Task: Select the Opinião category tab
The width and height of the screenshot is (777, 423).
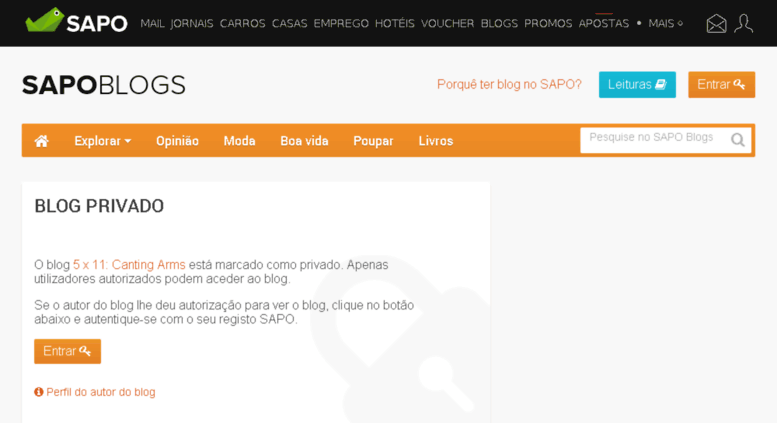Action: point(177,141)
